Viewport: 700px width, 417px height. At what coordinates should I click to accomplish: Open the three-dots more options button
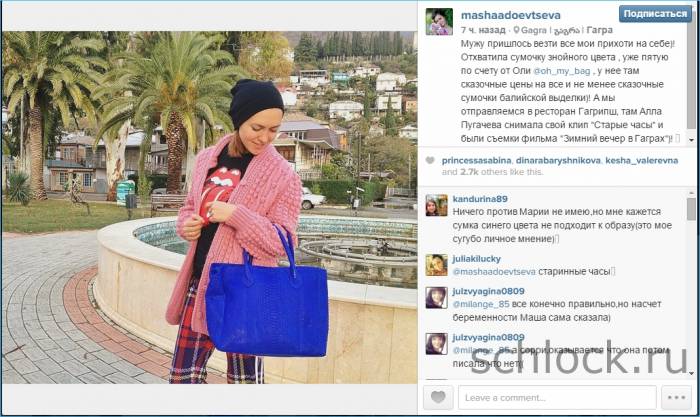point(676,397)
